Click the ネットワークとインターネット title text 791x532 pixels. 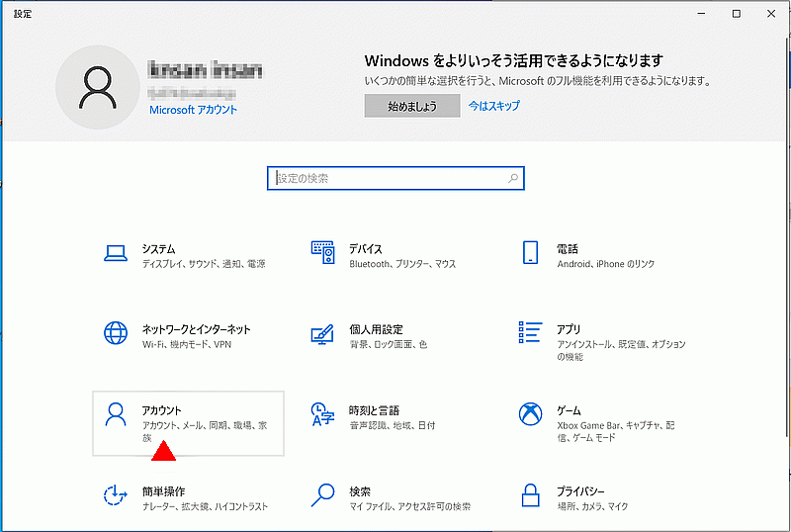click(x=196, y=329)
